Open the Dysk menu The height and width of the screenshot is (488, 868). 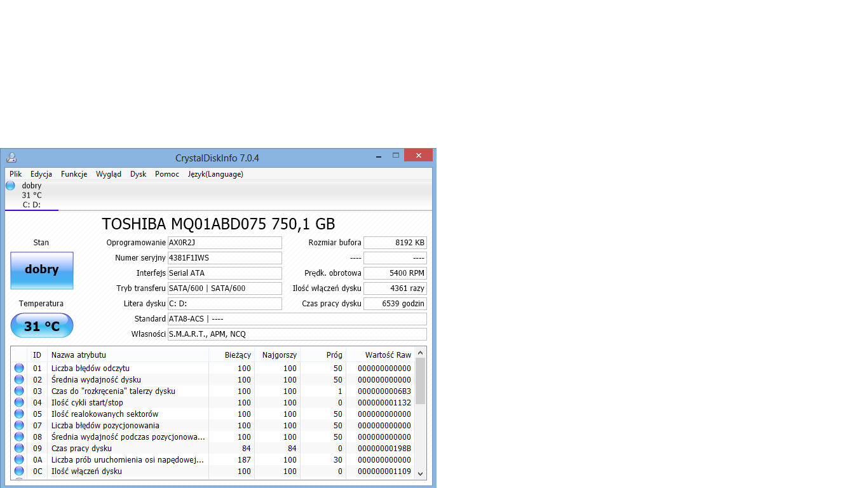[x=139, y=174]
